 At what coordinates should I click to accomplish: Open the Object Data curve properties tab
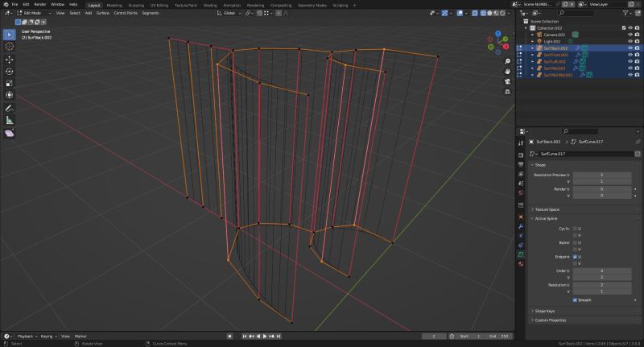[x=521, y=254]
